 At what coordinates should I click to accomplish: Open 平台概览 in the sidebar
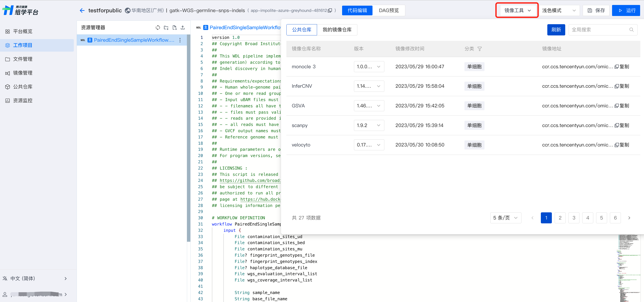pyautogui.click(x=37, y=31)
